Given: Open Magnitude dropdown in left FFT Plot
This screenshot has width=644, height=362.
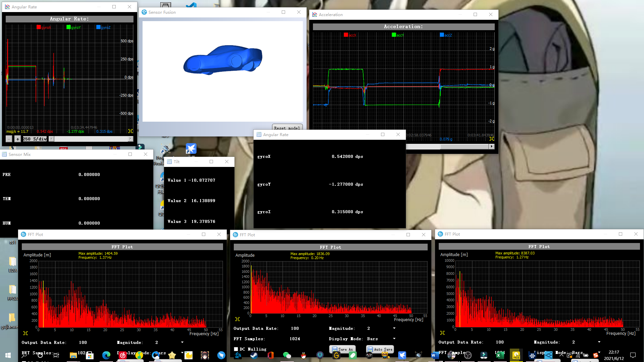Looking at the screenshot, I should (182, 343).
